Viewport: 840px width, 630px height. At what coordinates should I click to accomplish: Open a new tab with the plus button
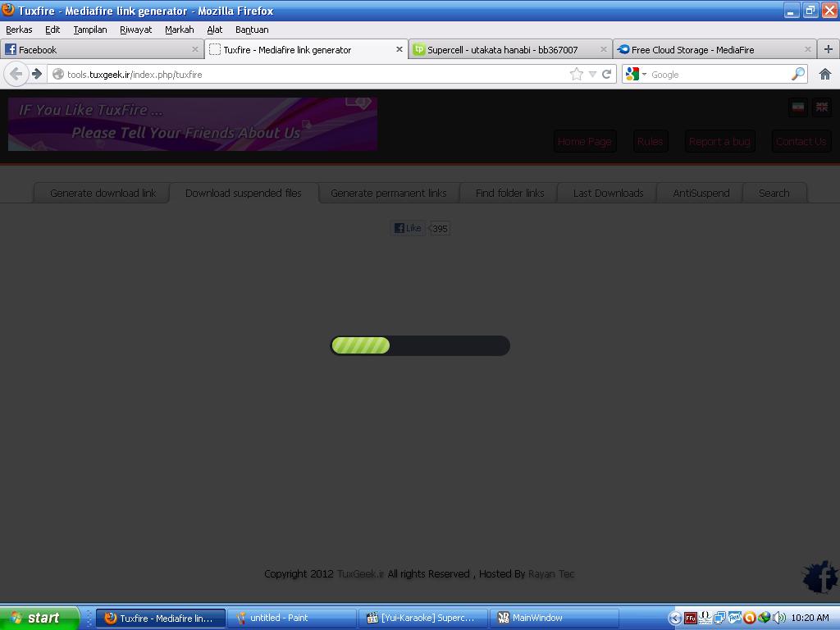829,49
